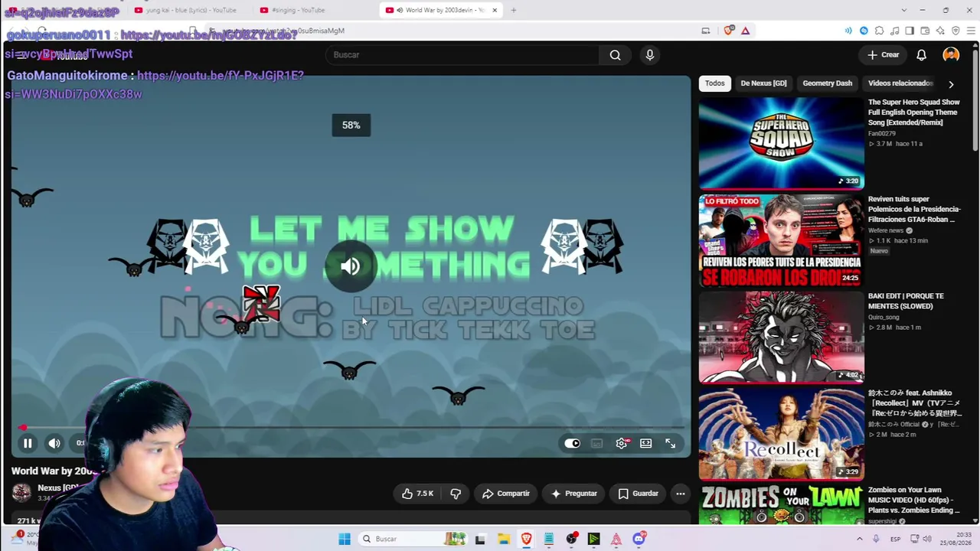980x551 pixels.
Task: Open the SE ROBARON LOS DRONES thumbnail
Action: pos(781,240)
